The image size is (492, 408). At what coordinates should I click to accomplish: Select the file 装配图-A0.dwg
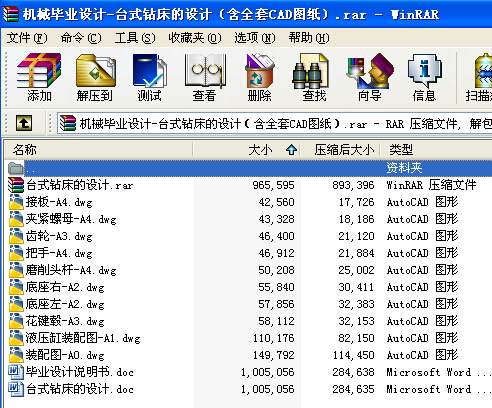pos(65,355)
